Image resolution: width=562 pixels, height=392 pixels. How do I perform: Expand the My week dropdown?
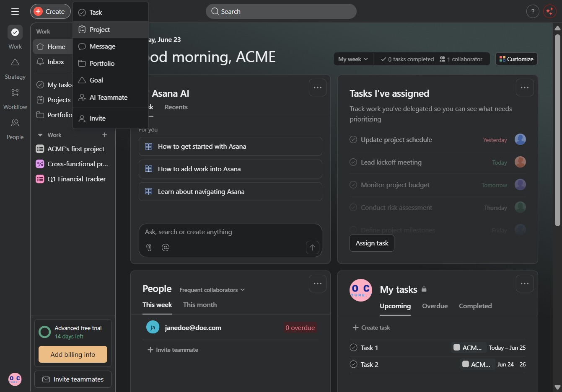(353, 59)
